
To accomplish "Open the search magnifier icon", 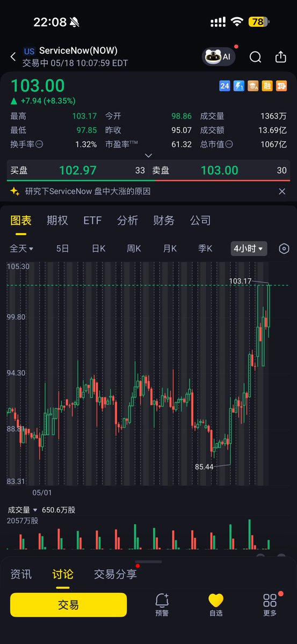I will (x=256, y=57).
